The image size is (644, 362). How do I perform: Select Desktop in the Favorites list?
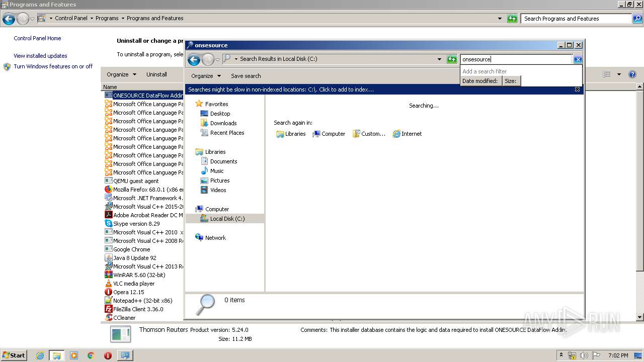pyautogui.click(x=220, y=114)
